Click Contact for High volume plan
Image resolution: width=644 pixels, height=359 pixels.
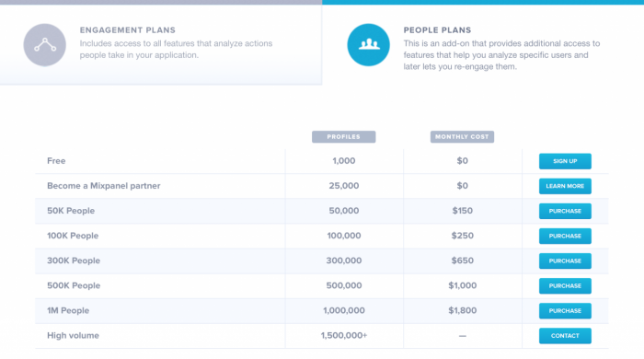[565, 336]
